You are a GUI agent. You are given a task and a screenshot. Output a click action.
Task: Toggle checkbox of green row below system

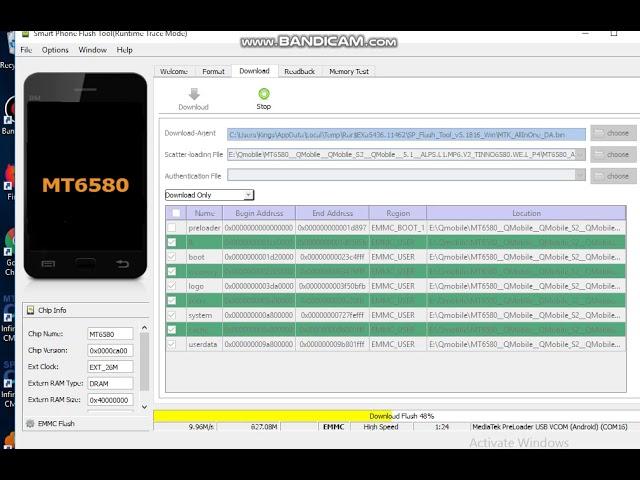[x=172, y=330]
